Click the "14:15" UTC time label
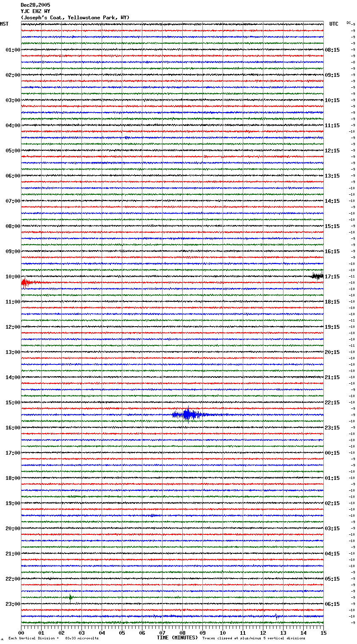Screen dimensions: 357x644 click(x=332, y=201)
